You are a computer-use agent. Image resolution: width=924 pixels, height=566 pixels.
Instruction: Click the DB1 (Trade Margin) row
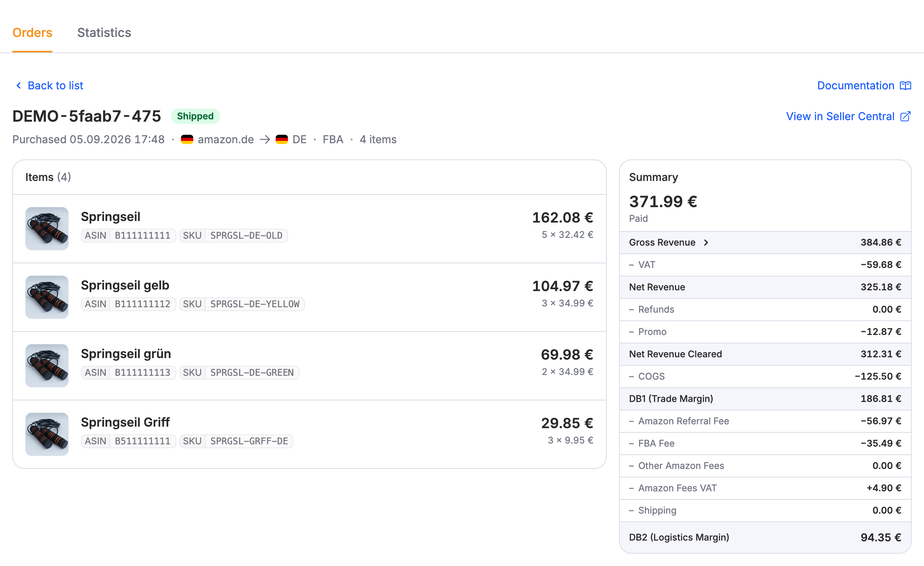tap(765, 399)
